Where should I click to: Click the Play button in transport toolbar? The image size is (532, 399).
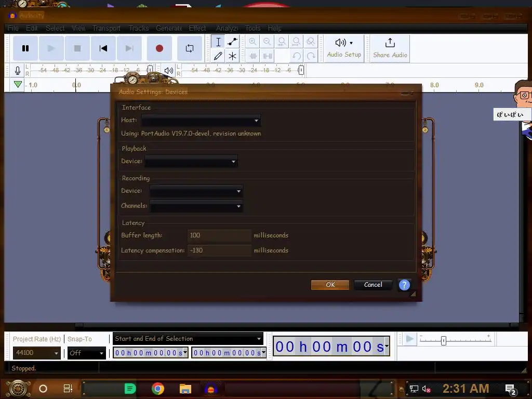(x=51, y=48)
